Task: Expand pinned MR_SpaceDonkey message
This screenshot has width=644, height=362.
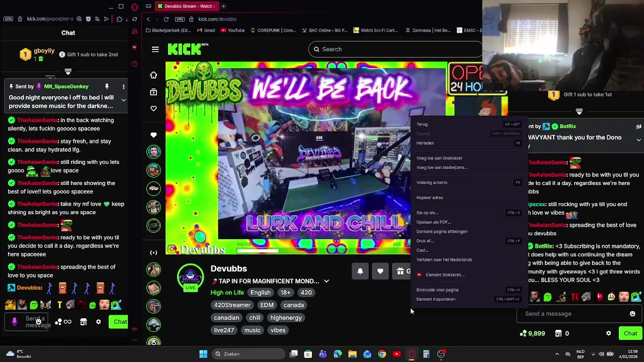Action: point(123,100)
